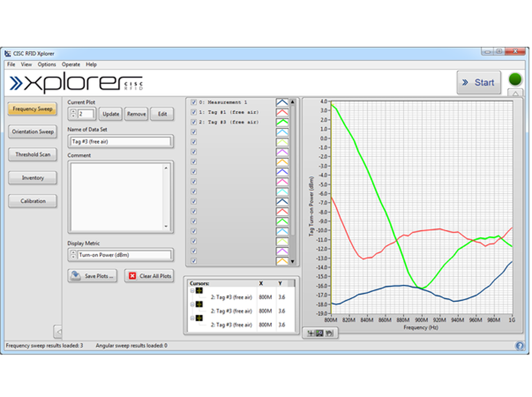The height and width of the screenshot is (397, 532).
Task: Collapse the first cursor tree node
Action: tap(192, 291)
